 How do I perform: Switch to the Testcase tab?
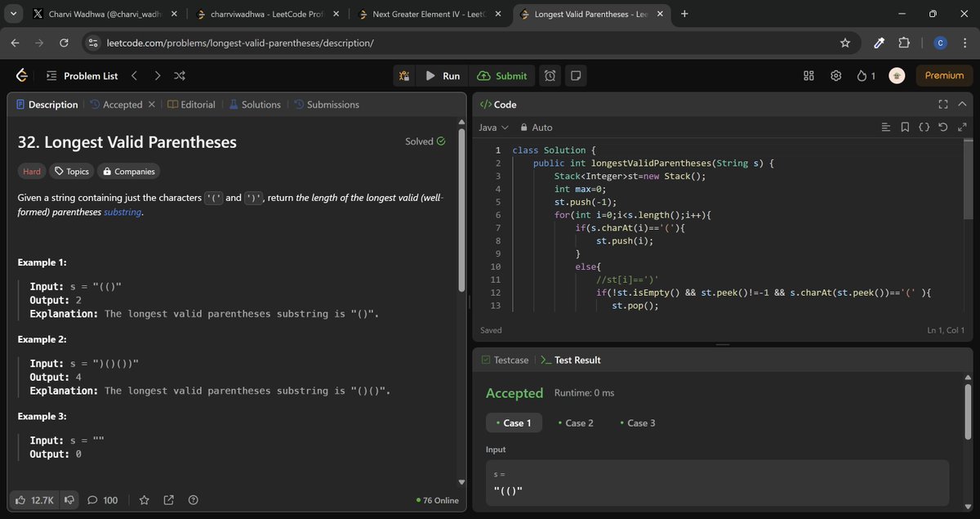pyautogui.click(x=505, y=360)
